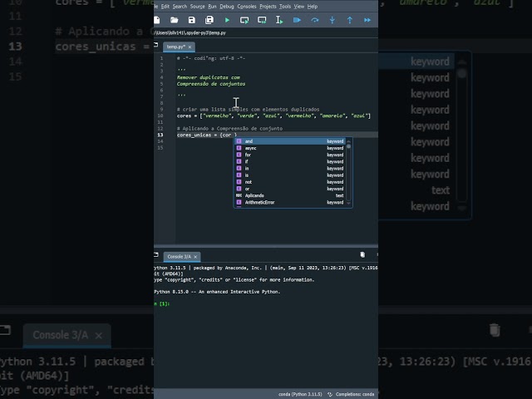This screenshot has height=399, width=532.
Task: Open the Search menu
Action: 180,7
